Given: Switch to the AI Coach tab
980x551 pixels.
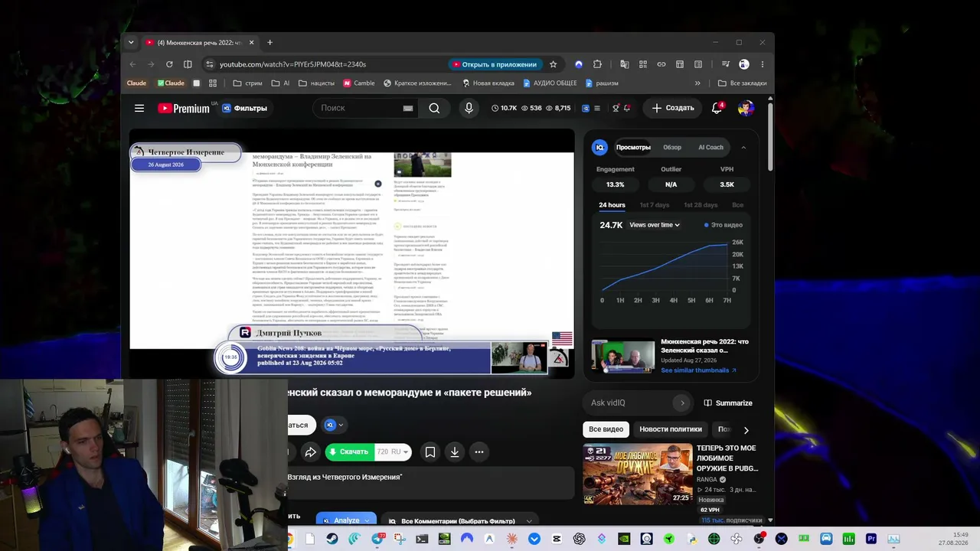Looking at the screenshot, I should click(x=710, y=147).
